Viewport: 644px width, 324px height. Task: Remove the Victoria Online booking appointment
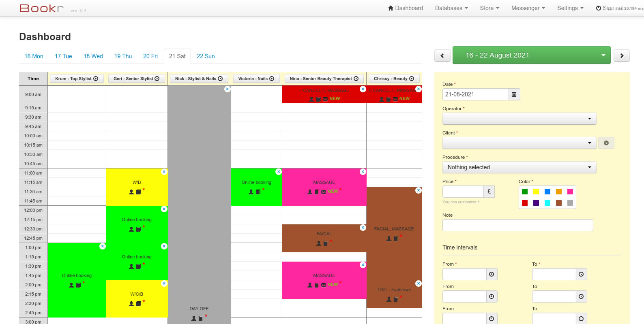click(279, 172)
